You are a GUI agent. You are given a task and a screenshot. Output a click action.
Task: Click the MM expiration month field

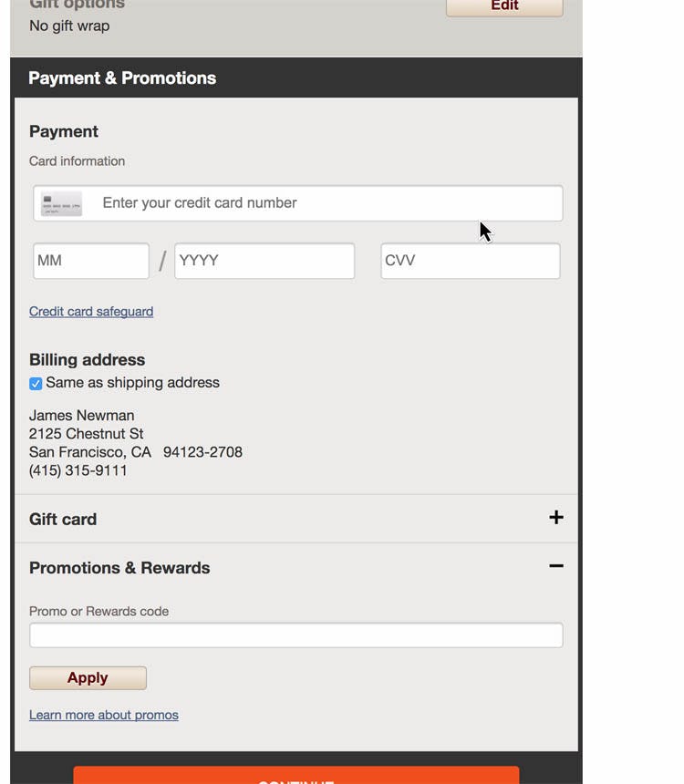(x=91, y=261)
